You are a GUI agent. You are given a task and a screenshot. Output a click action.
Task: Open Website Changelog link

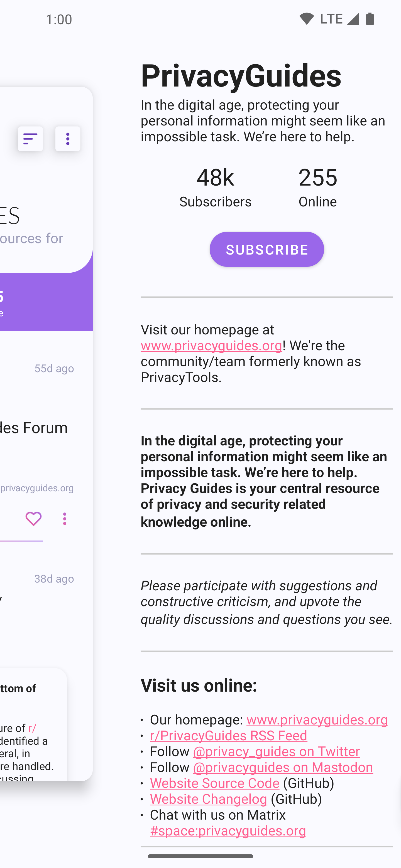click(208, 799)
